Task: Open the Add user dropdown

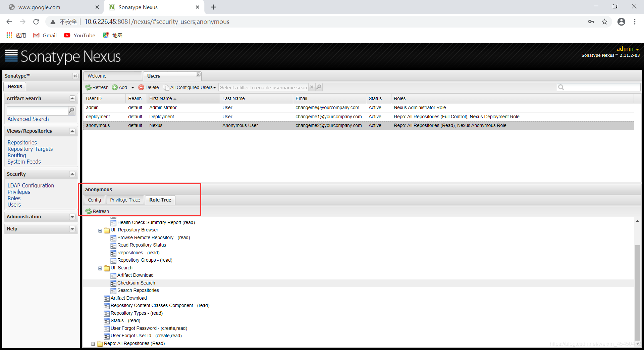Action: coord(123,87)
